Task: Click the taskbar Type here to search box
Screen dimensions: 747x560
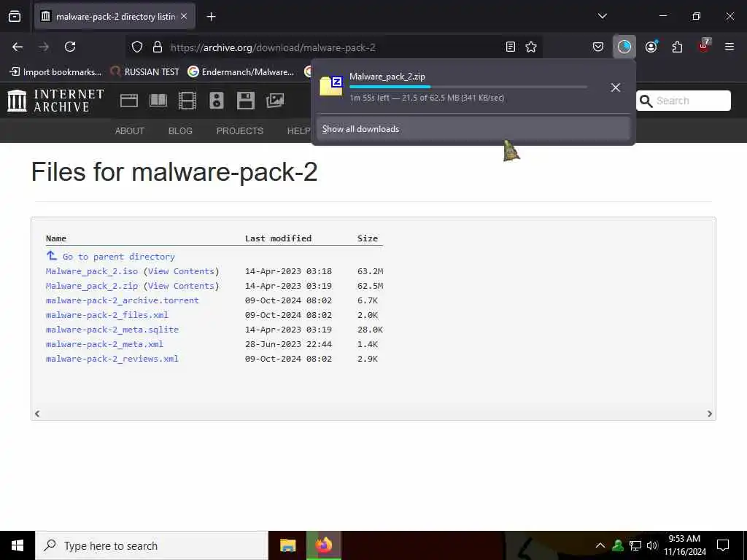Action: point(152,545)
